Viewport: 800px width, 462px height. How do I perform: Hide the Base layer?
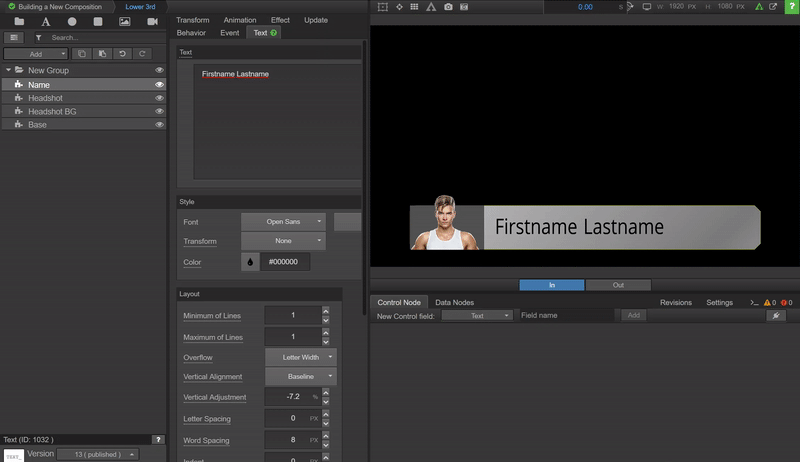tap(159, 125)
